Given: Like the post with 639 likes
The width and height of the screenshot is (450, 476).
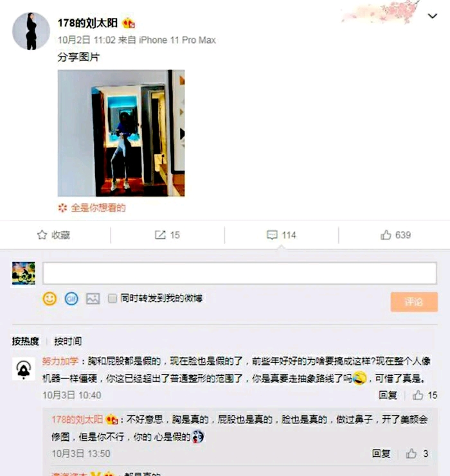Looking at the screenshot, I should (386, 235).
